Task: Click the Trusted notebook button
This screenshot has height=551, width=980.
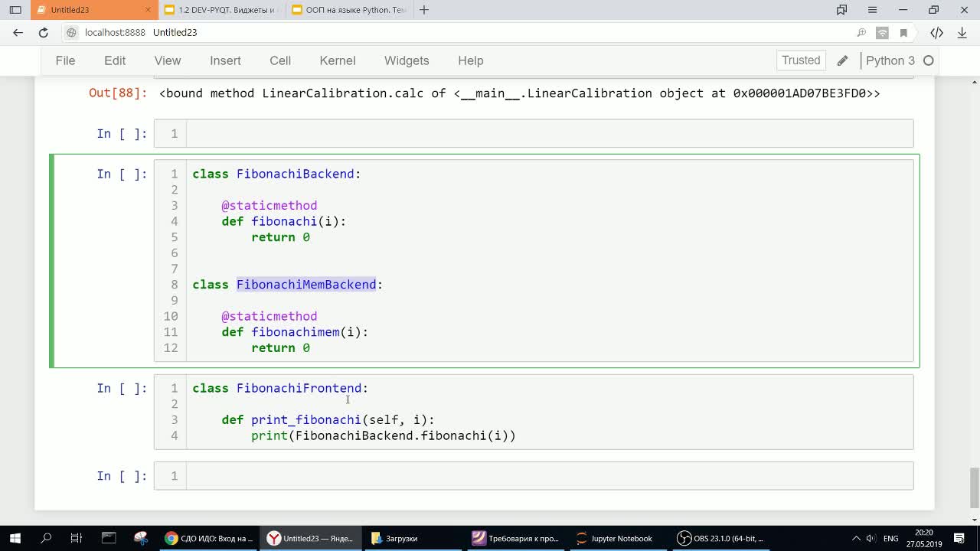Action: 801,60
